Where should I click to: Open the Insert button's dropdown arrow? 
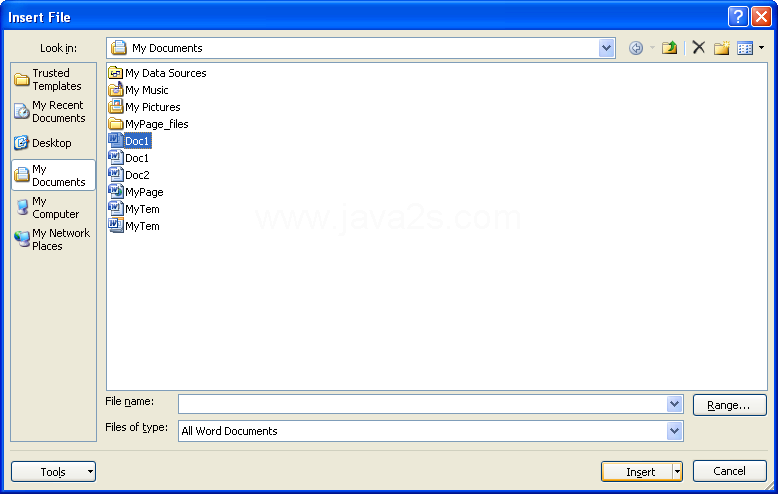click(677, 472)
